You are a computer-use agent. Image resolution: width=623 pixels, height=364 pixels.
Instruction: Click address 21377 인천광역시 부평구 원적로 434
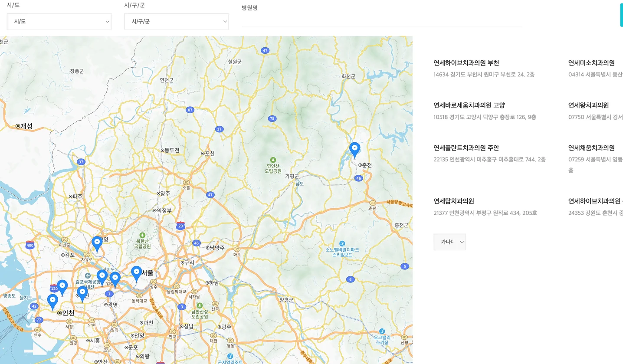pos(485,213)
